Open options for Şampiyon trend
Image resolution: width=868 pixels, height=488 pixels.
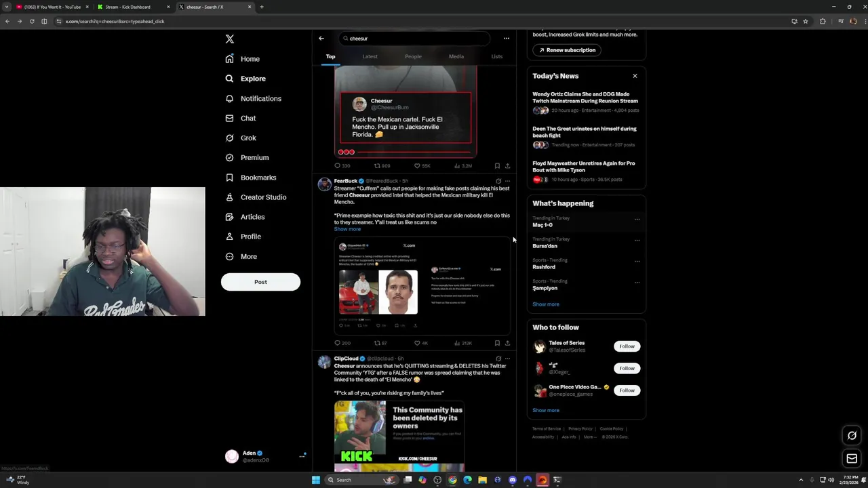tap(637, 283)
